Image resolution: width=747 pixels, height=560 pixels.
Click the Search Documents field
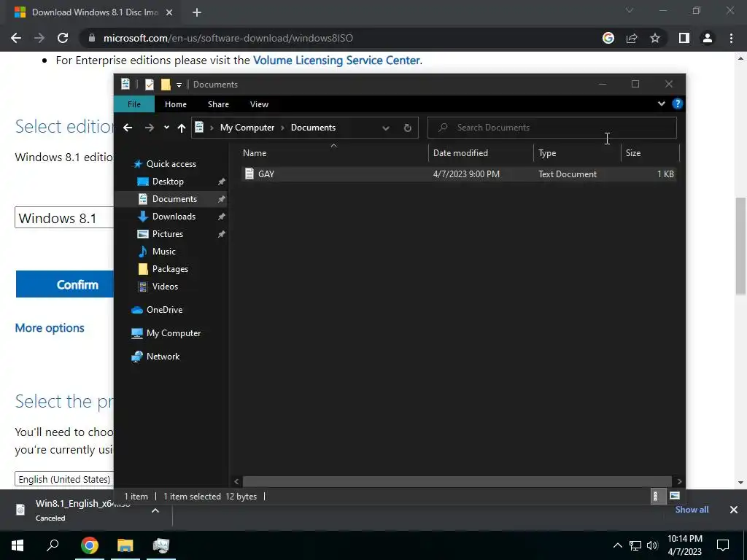(x=551, y=128)
